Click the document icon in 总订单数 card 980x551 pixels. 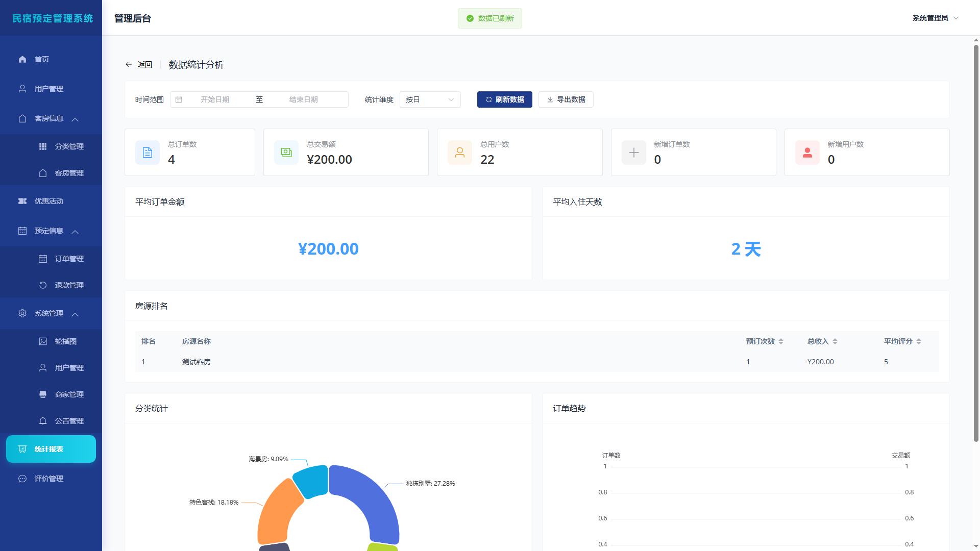tap(148, 153)
